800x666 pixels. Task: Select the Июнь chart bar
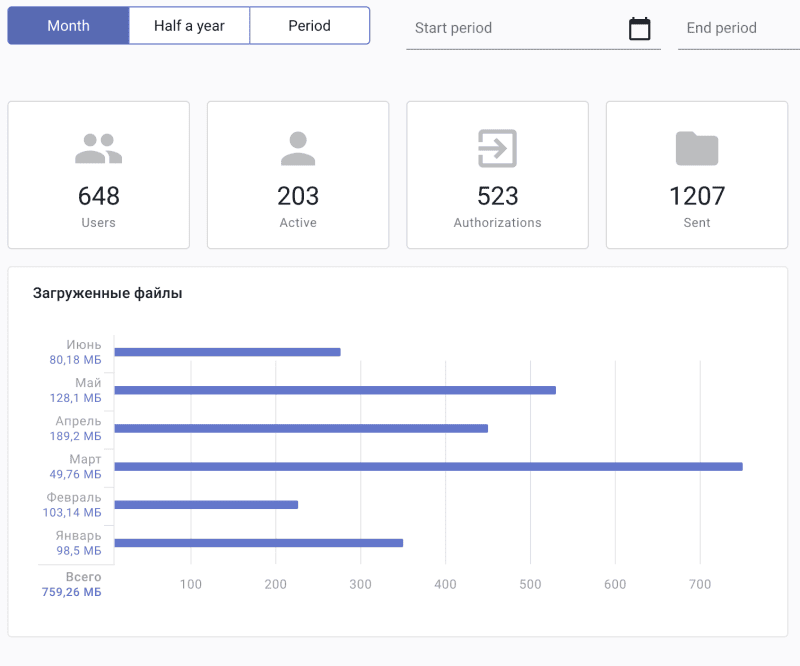click(227, 352)
